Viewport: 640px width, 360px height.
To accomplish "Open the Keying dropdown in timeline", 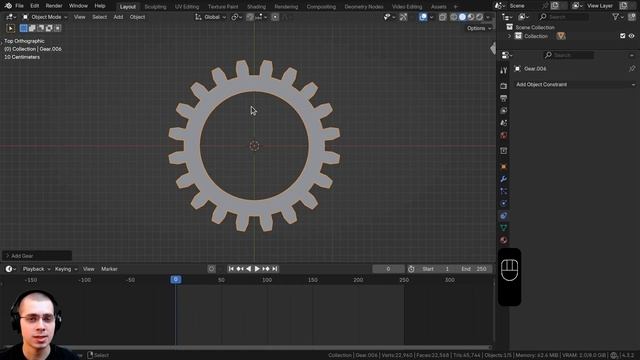I will pyautogui.click(x=66, y=269).
